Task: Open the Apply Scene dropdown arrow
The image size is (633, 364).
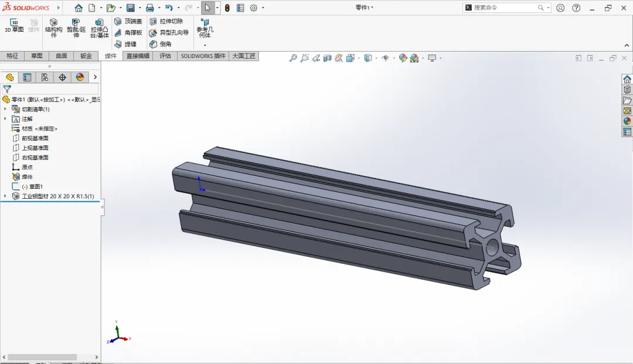Action: [x=423, y=59]
